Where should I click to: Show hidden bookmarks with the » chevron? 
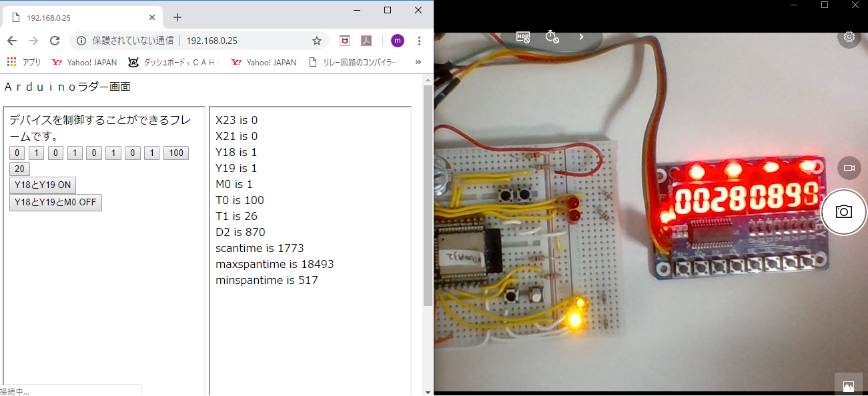pos(418,62)
